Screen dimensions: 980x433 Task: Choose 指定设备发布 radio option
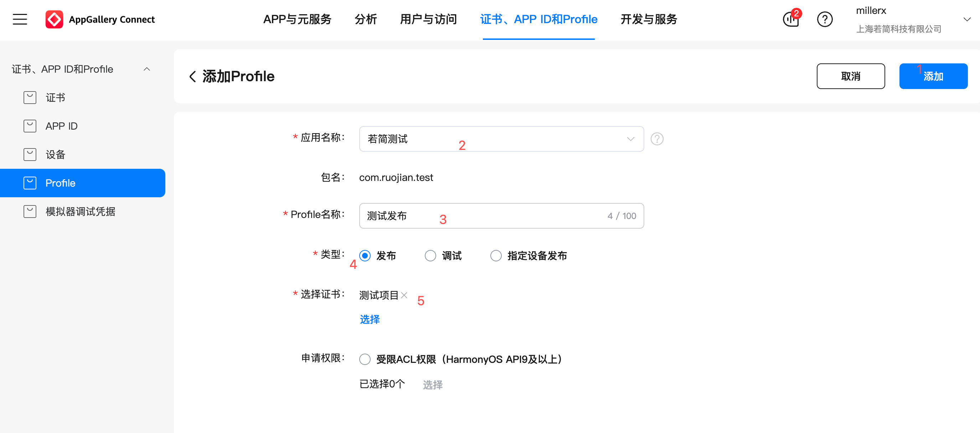[496, 256]
